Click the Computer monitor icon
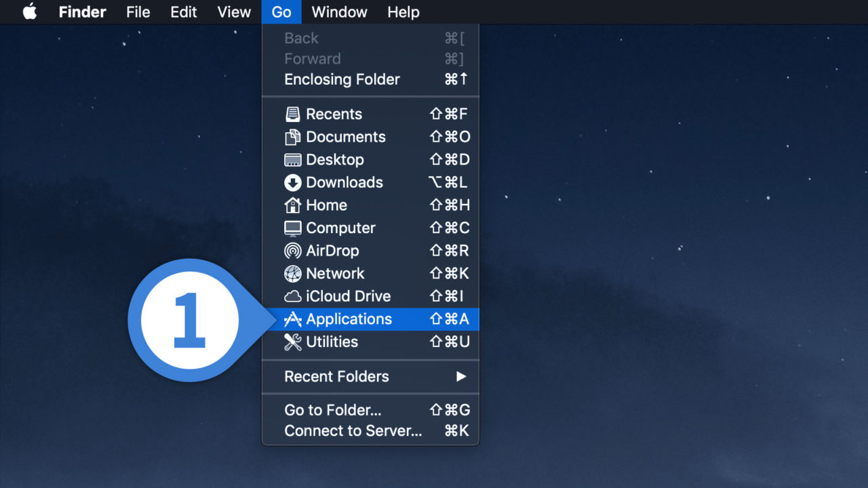The image size is (868, 488). coord(292,228)
